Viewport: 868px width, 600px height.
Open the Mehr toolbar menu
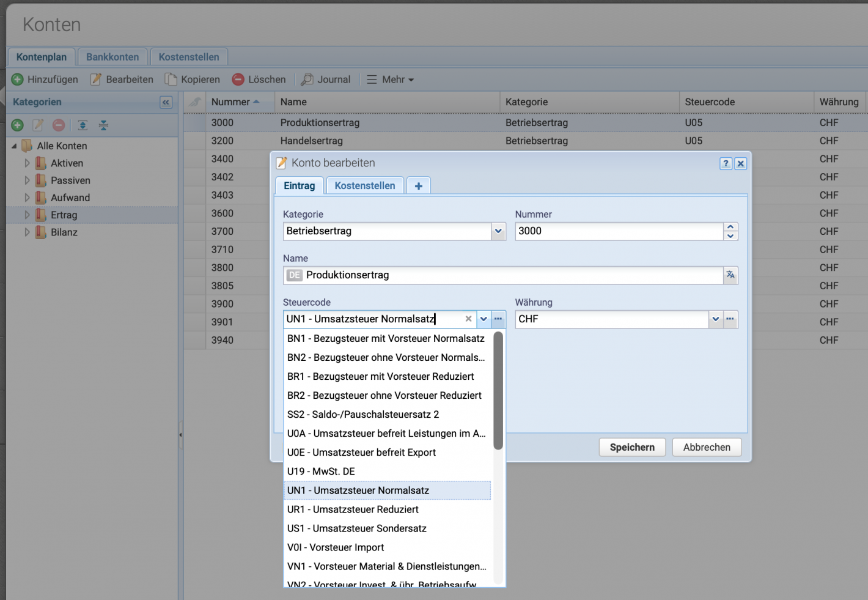(x=391, y=80)
